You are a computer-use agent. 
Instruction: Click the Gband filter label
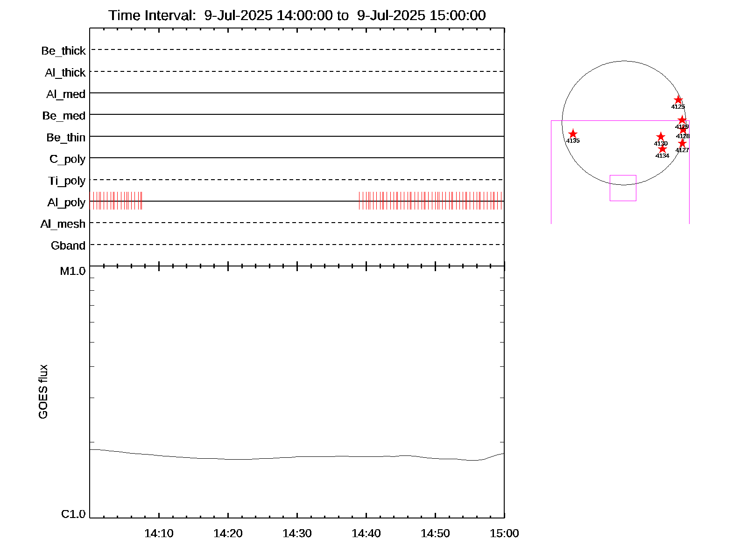[68, 246]
